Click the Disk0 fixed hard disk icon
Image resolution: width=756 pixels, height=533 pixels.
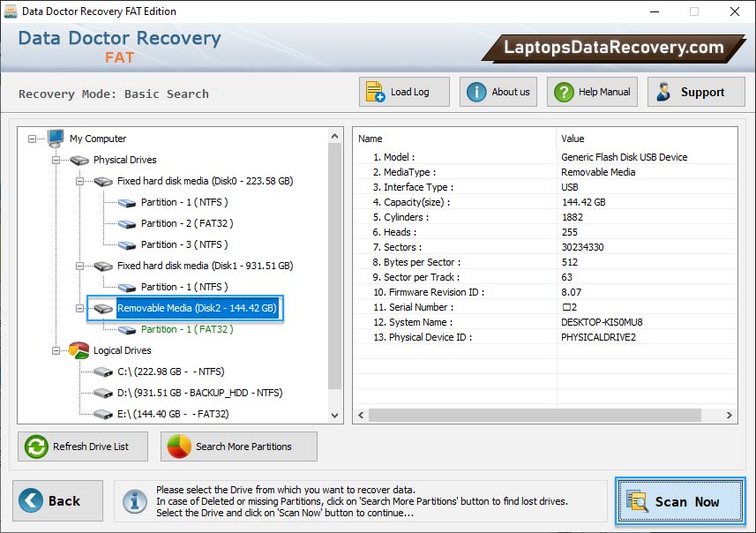click(103, 182)
